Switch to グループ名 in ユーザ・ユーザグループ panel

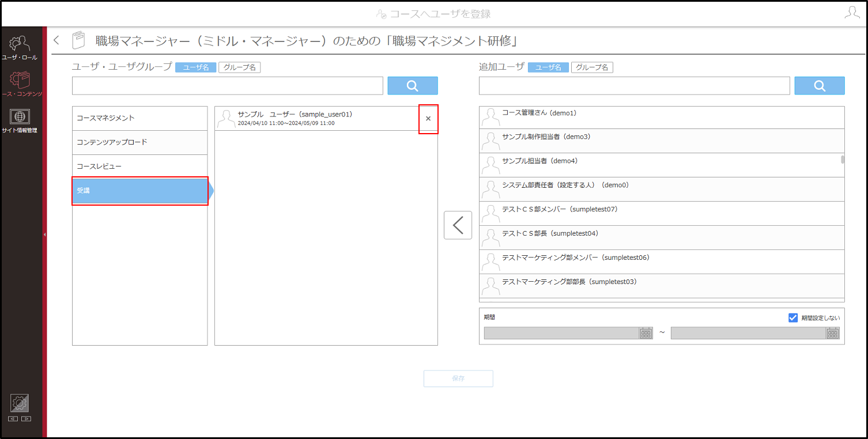point(240,67)
